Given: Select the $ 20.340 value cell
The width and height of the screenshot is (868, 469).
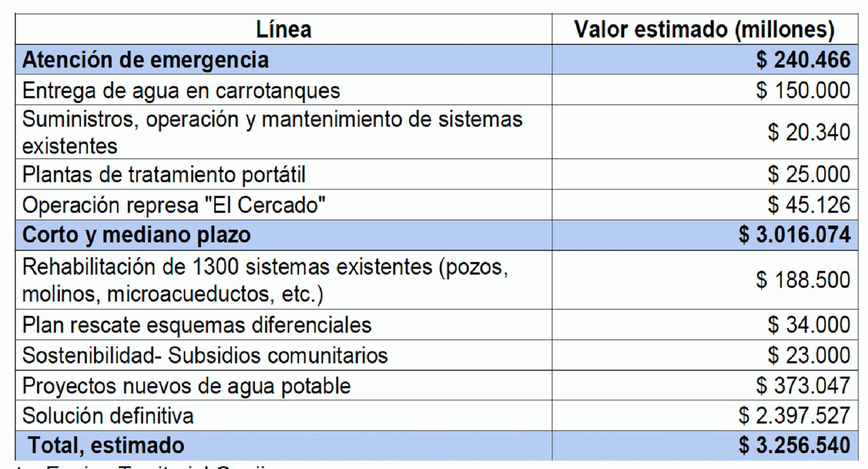Looking at the screenshot, I should [x=705, y=132].
